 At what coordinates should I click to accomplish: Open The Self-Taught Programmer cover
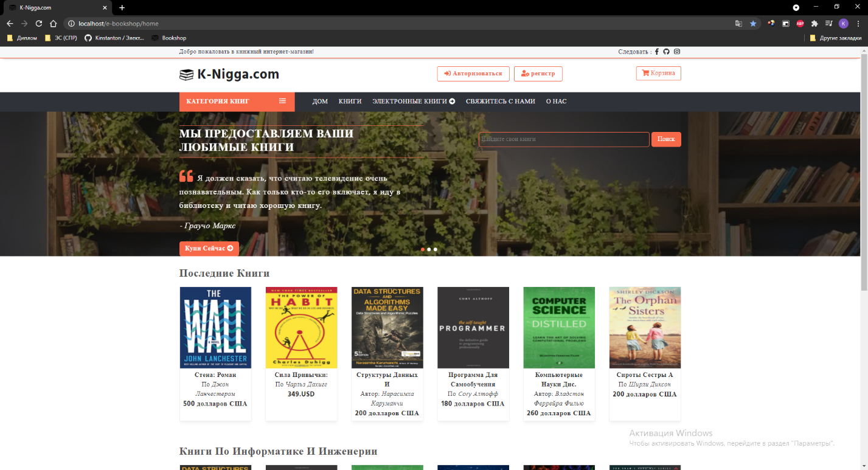click(x=473, y=328)
